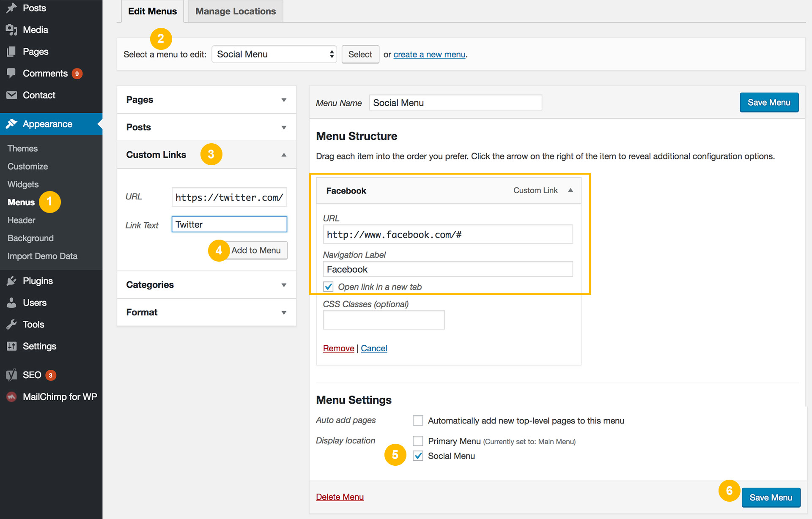Open Background in Appearance submenu
This screenshot has width=812, height=519.
(30, 238)
